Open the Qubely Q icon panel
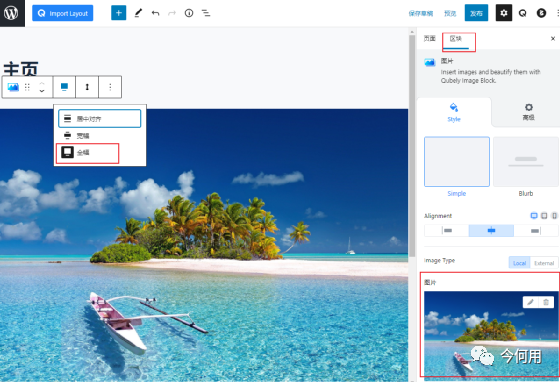This screenshot has height=382, width=560. [x=522, y=13]
